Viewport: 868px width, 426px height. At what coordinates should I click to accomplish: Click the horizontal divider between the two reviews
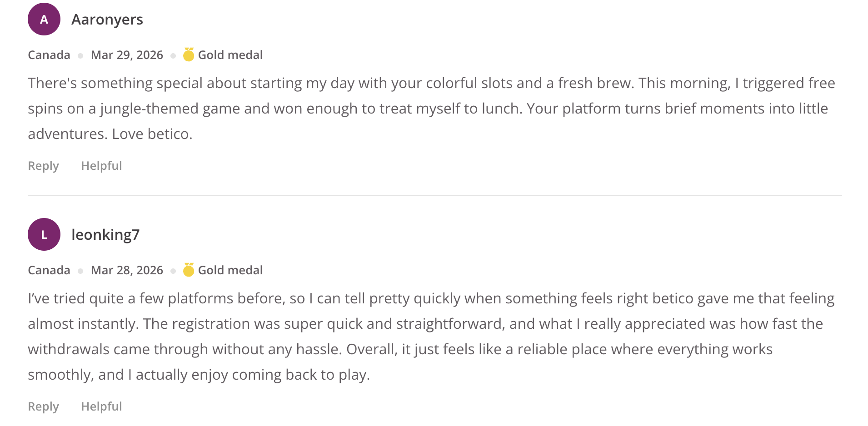tap(434, 196)
